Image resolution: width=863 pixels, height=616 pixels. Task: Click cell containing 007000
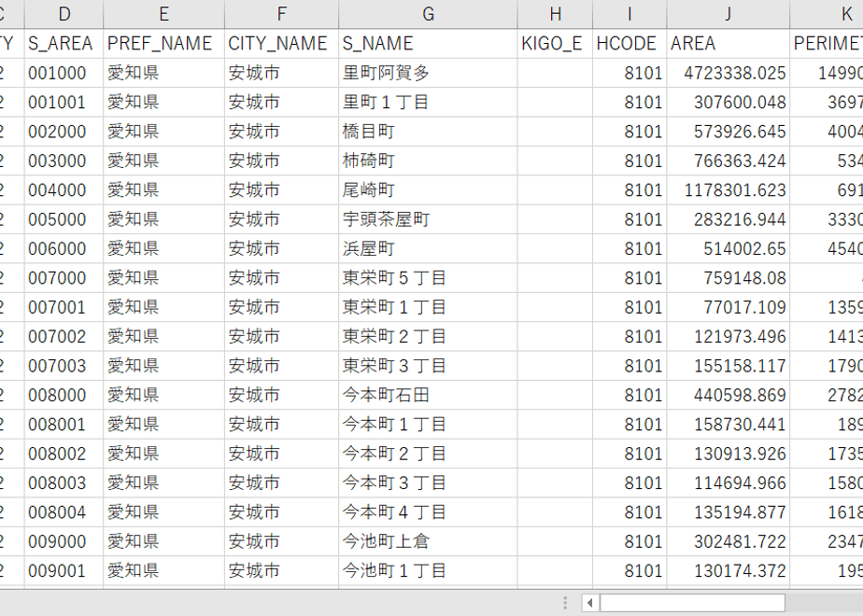click(x=64, y=278)
